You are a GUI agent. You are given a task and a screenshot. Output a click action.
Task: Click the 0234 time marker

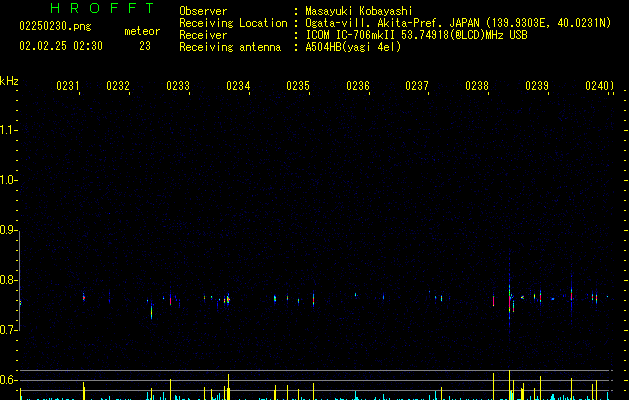click(238, 85)
